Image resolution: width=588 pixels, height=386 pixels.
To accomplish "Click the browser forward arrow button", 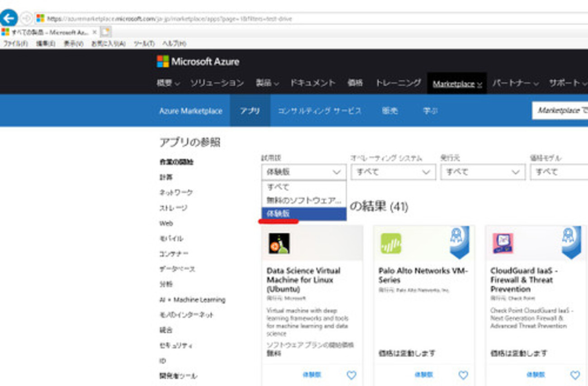I will click(x=26, y=19).
